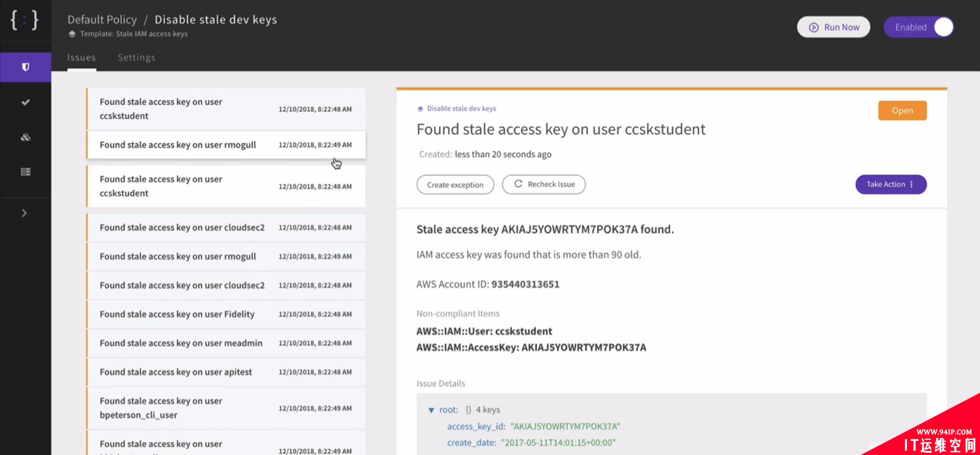Click the create_date value in Issue Details
Image resolution: width=980 pixels, height=455 pixels.
click(x=558, y=443)
